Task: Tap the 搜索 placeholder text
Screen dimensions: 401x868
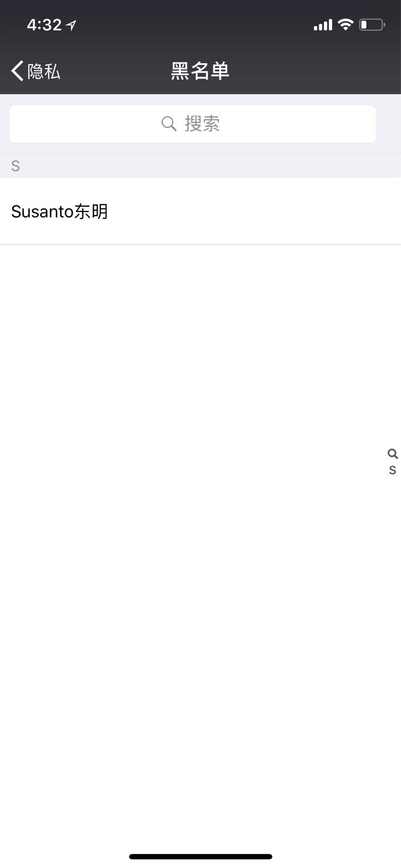Action: tap(202, 124)
